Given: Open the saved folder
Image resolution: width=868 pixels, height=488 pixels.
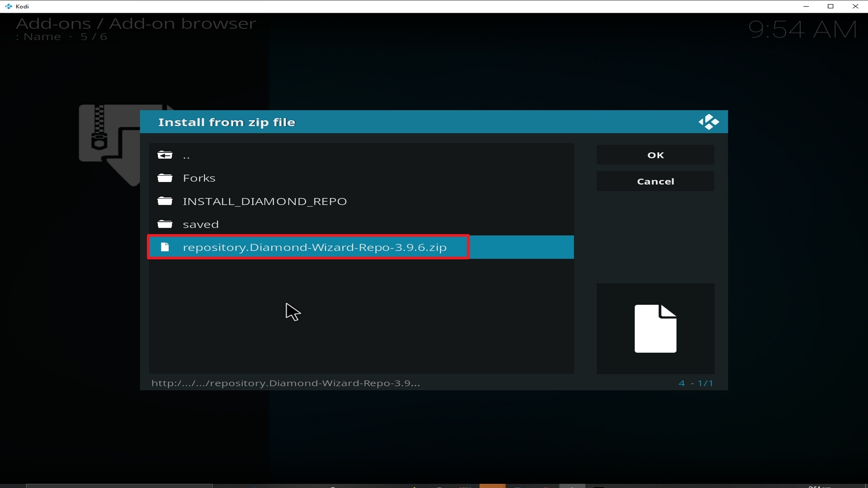Looking at the screenshot, I should click(x=361, y=224).
